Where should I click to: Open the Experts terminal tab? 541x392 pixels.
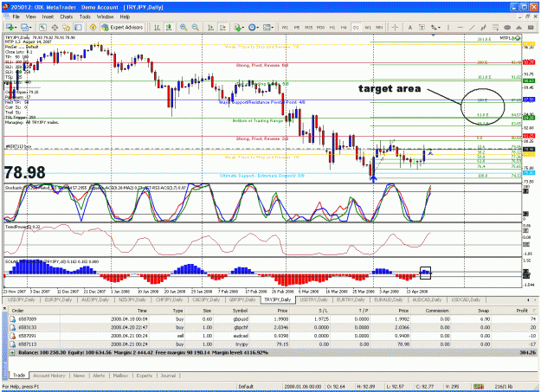pyautogui.click(x=145, y=376)
